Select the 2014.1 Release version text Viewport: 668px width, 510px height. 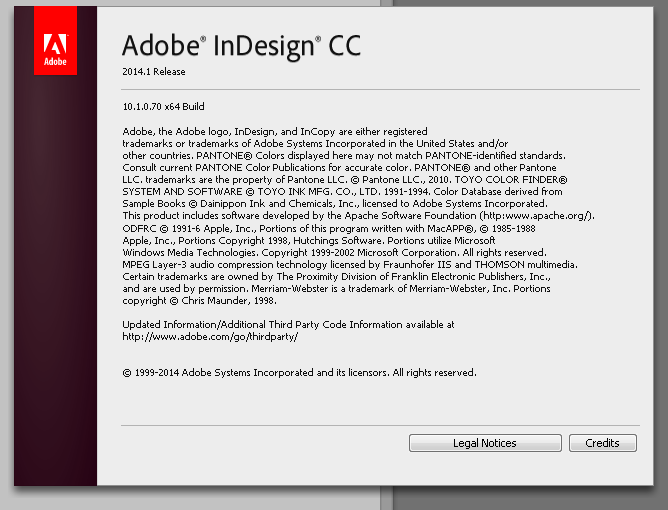coord(154,72)
